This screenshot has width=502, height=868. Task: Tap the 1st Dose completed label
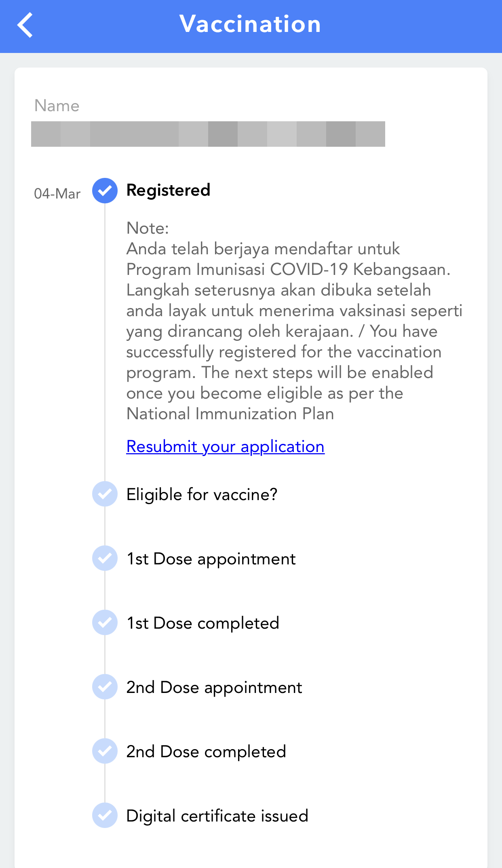click(x=202, y=623)
